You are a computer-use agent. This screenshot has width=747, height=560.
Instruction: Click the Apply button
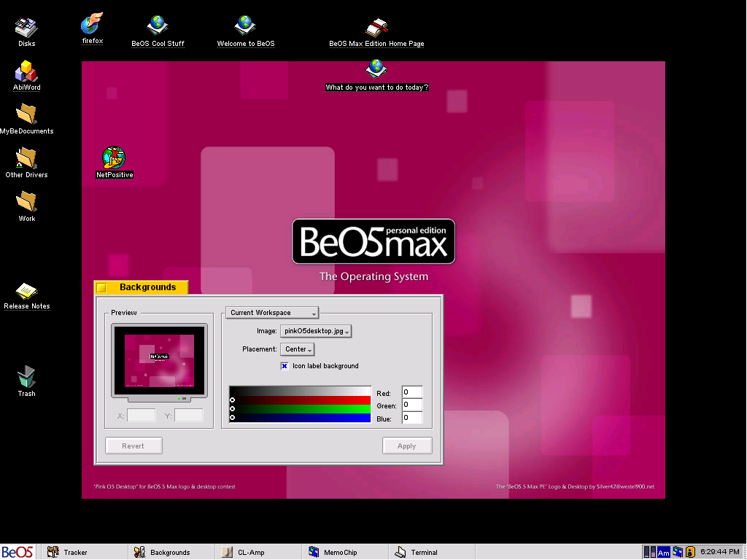pyautogui.click(x=407, y=446)
